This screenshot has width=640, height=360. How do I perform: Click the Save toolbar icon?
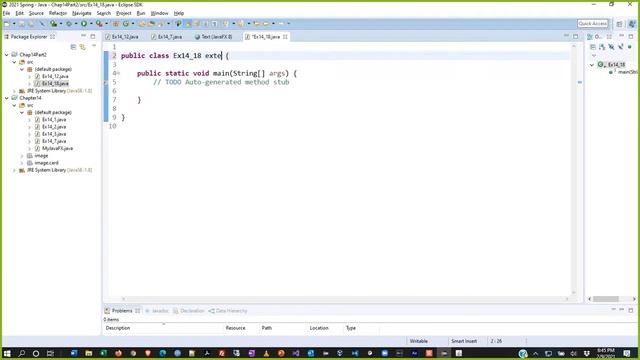pyautogui.click(x=21, y=24)
